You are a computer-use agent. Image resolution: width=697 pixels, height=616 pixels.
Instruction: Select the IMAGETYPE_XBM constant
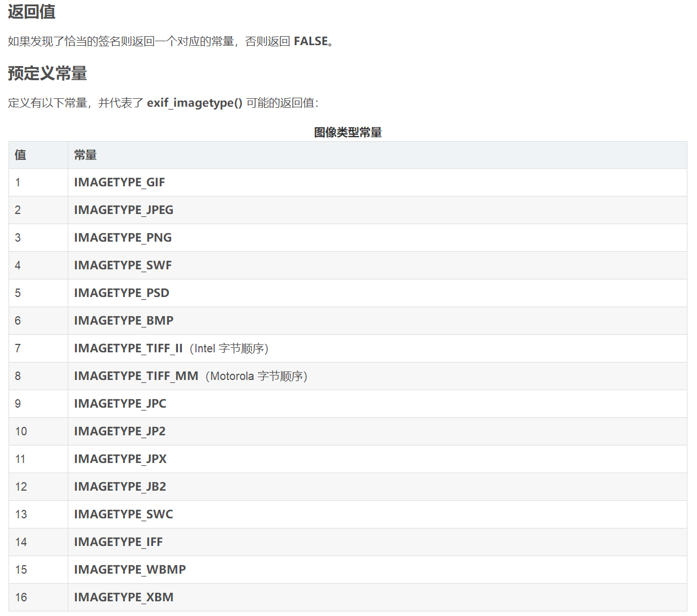pyautogui.click(x=124, y=597)
